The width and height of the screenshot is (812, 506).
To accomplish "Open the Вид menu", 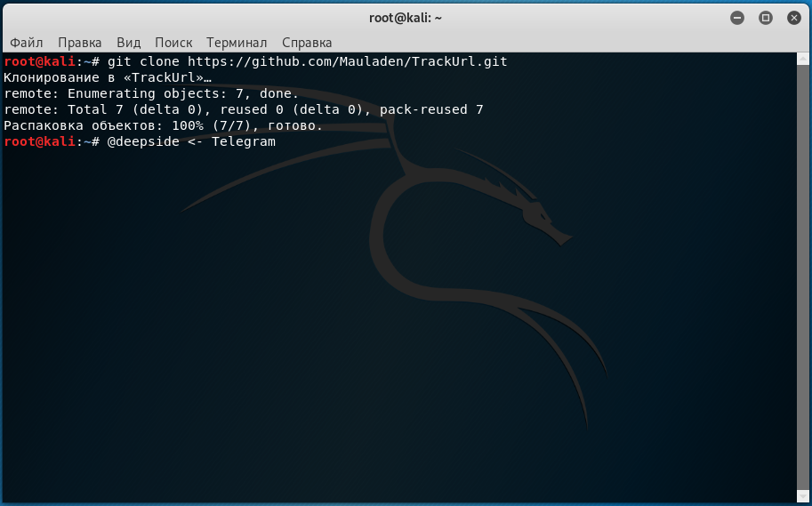I will pyautogui.click(x=128, y=43).
